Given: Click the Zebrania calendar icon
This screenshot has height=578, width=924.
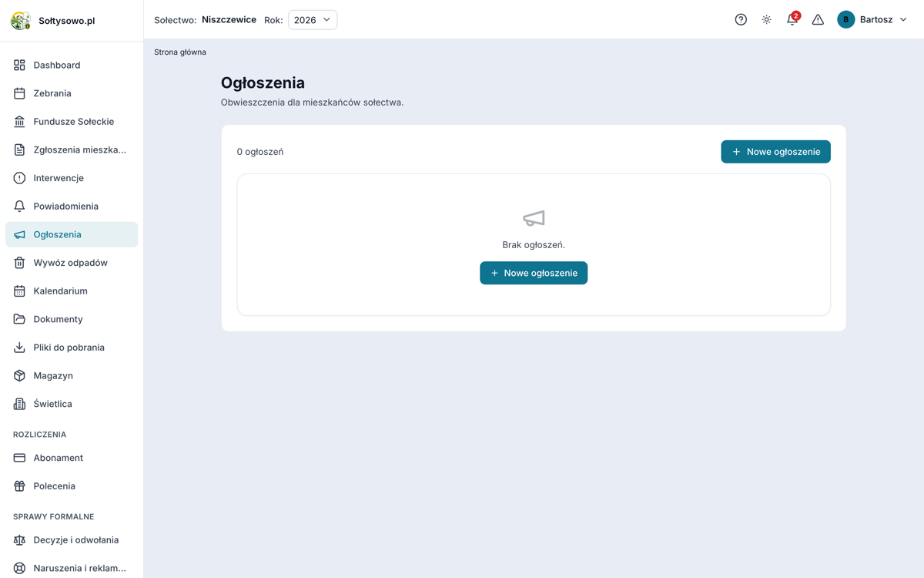Looking at the screenshot, I should [x=19, y=93].
